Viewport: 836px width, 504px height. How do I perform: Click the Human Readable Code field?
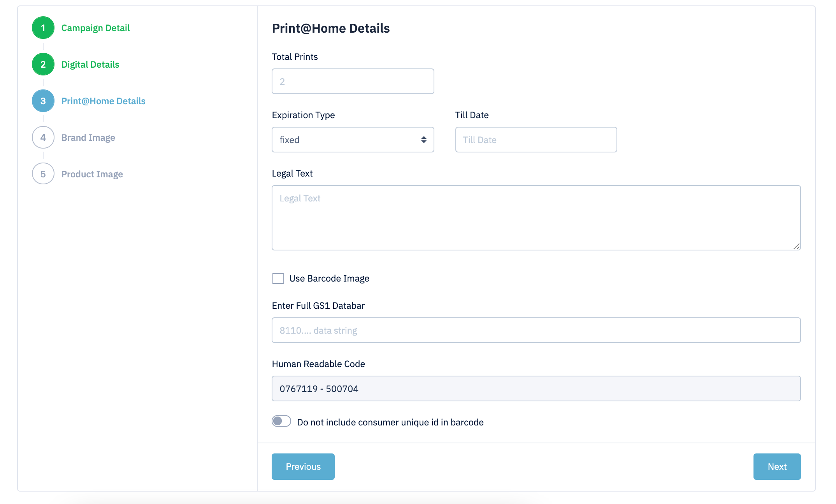(x=536, y=389)
